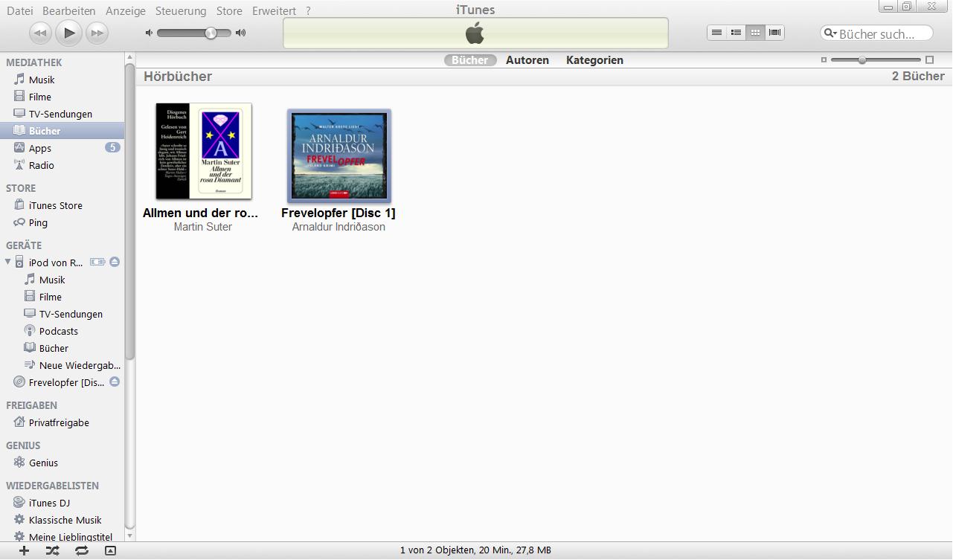
Task: Open the Bearbeiten menu
Action: click(69, 10)
